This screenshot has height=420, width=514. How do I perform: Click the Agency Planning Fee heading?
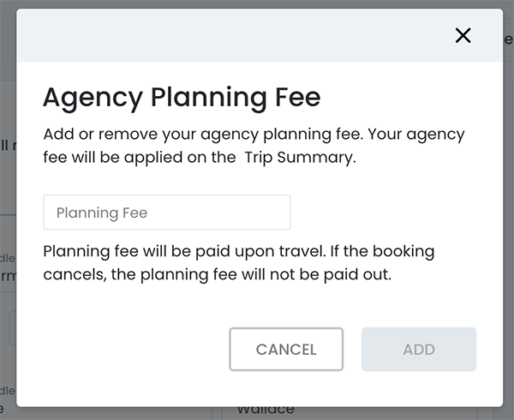click(x=182, y=97)
